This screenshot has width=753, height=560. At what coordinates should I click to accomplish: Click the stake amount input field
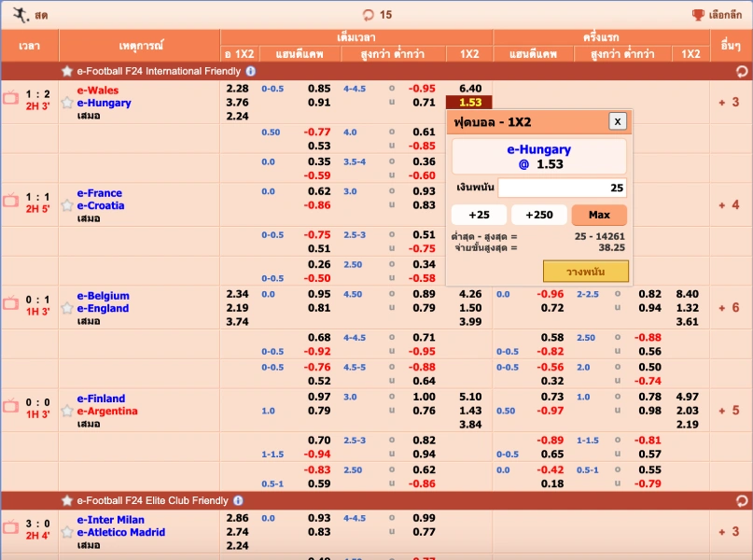click(562, 188)
